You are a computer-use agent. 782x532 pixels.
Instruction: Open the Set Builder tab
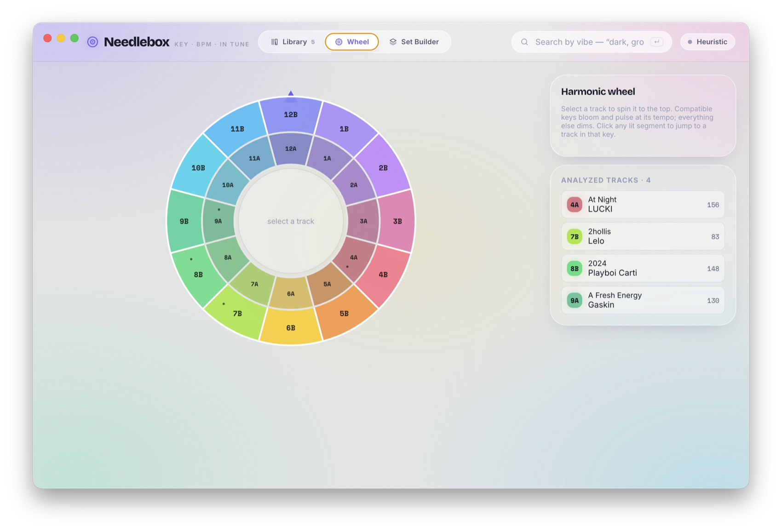(x=414, y=42)
